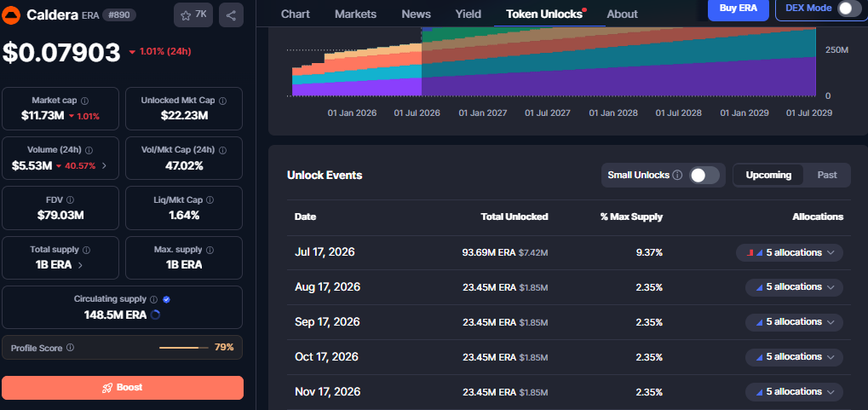Click the Date column header
868x410 pixels.
(305, 217)
